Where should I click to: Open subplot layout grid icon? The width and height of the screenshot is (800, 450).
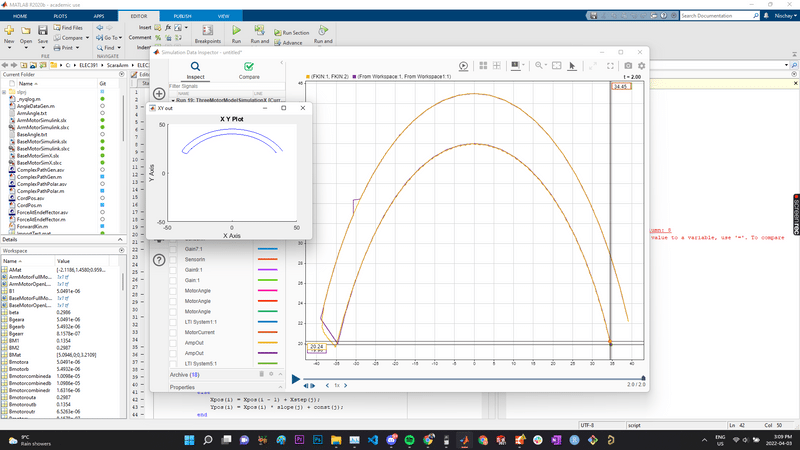click(x=483, y=65)
